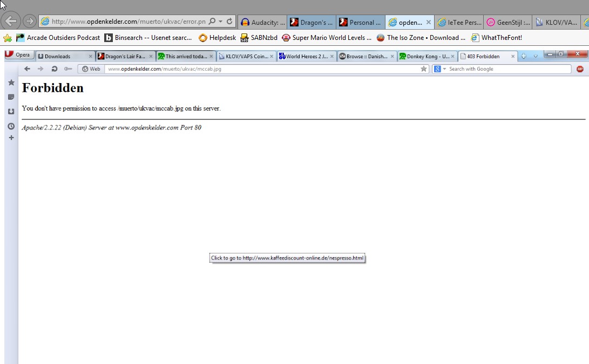Screen dimensions: 589x364
Task: Click the wand password key icon
Action: click(x=67, y=69)
